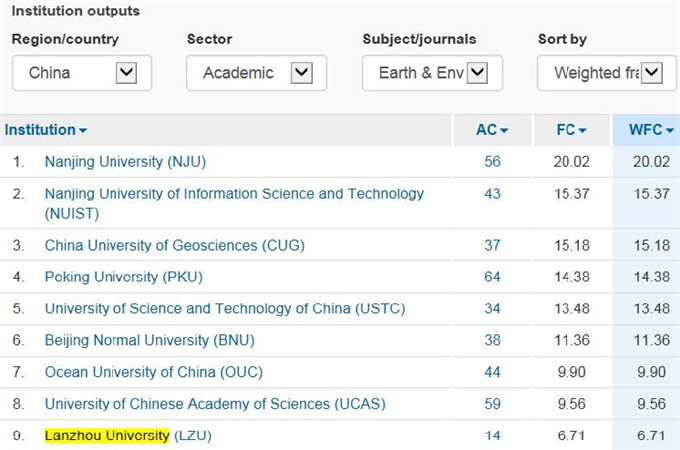Sort table by AC column header

[x=492, y=130]
